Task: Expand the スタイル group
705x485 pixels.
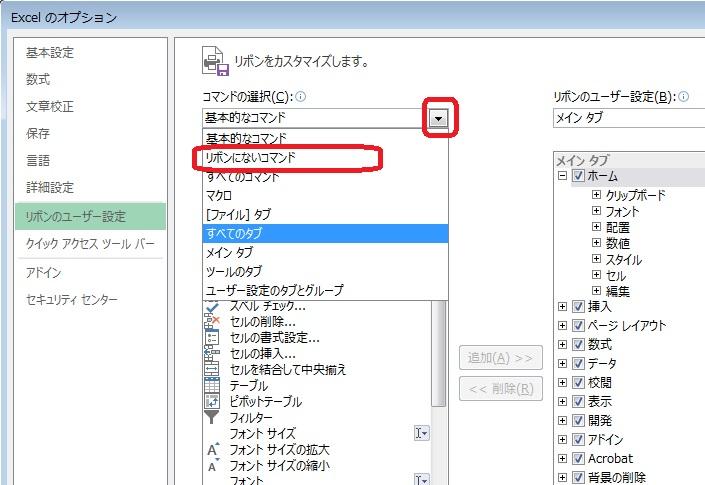Action: point(596,259)
